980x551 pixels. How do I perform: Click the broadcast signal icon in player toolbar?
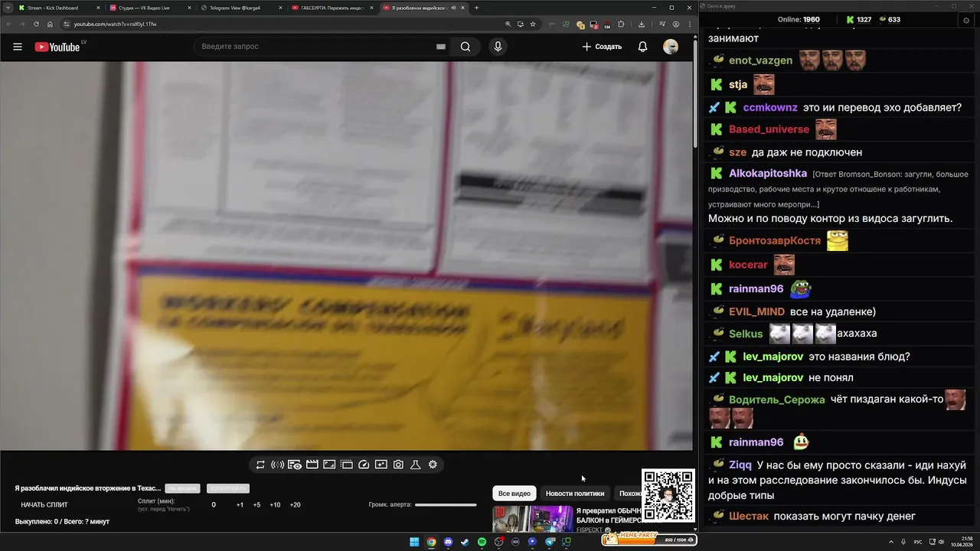coord(277,465)
